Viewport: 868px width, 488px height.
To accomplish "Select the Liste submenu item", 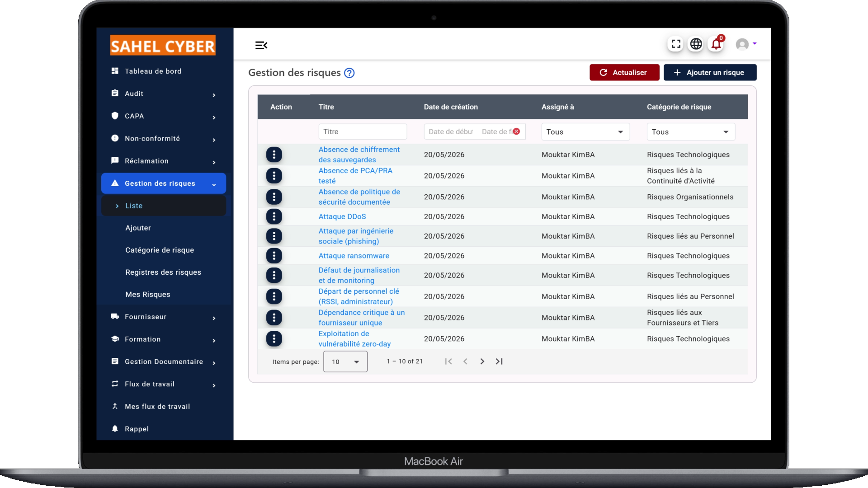I will 164,206.
